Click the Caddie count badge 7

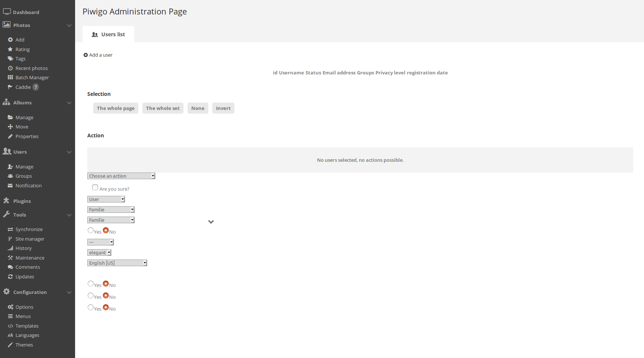36,87
